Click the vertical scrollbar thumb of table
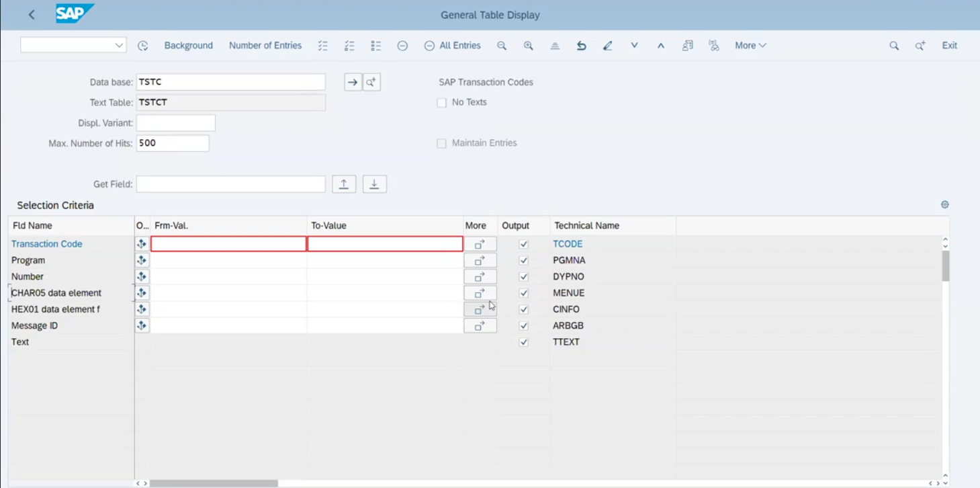This screenshot has height=488, width=980. point(946,266)
